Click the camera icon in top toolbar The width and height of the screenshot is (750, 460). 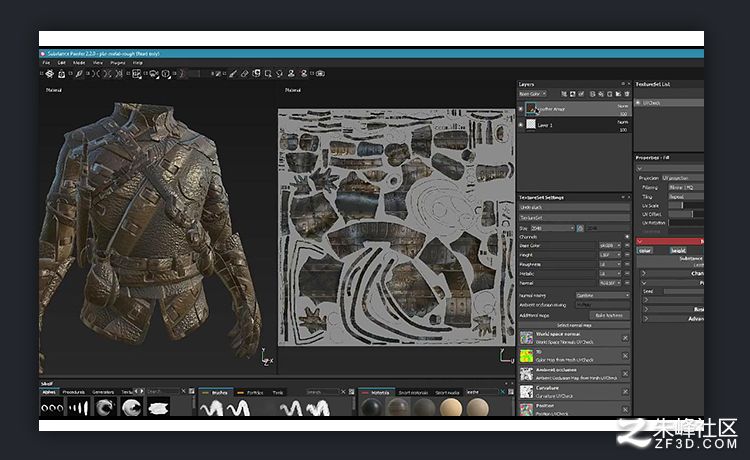click(x=320, y=74)
